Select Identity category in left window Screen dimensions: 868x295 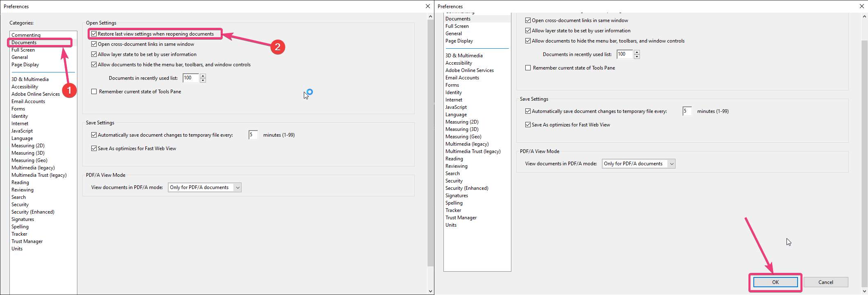pos(20,116)
